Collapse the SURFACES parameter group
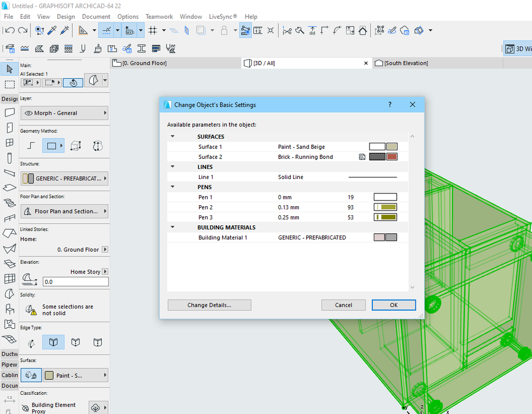The image size is (532, 414). (x=173, y=137)
